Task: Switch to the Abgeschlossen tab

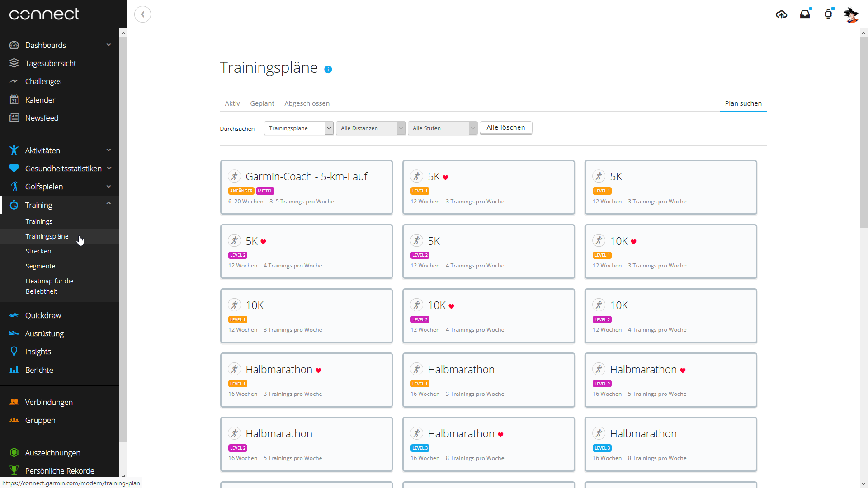Action: pyautogui.click(x=307, y=103)
